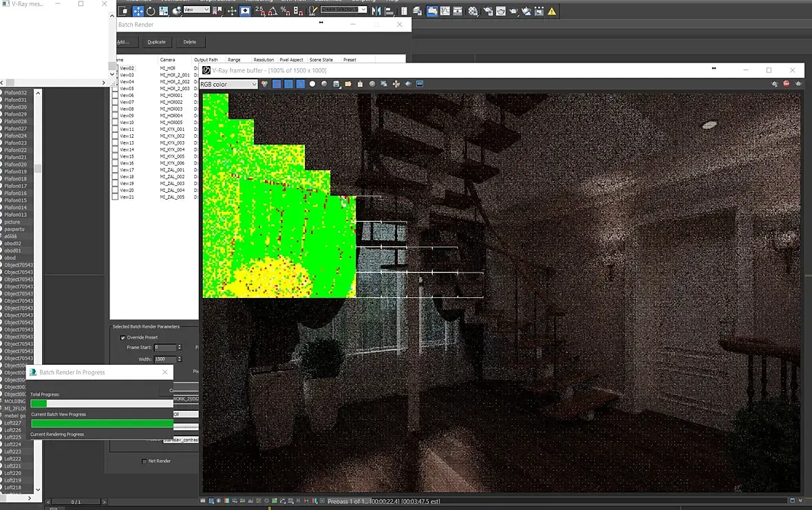Select the Output Path column header
This screenshot has height=510, width=812.
tap(206, 60)
